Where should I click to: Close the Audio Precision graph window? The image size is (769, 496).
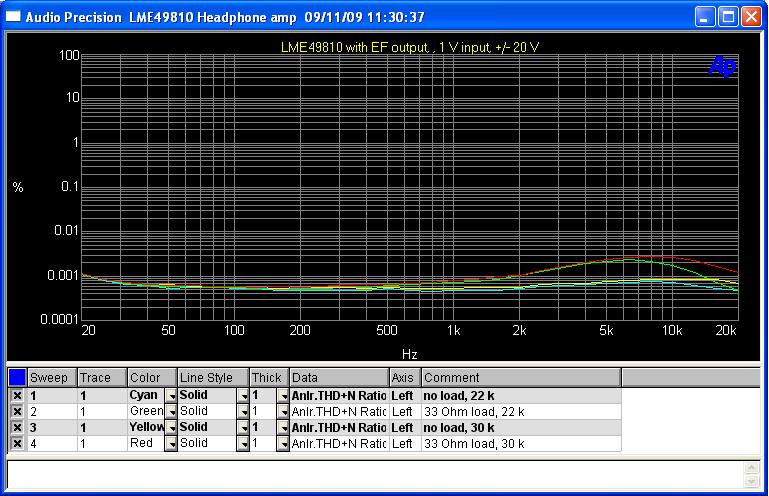[x=751, y=17]
